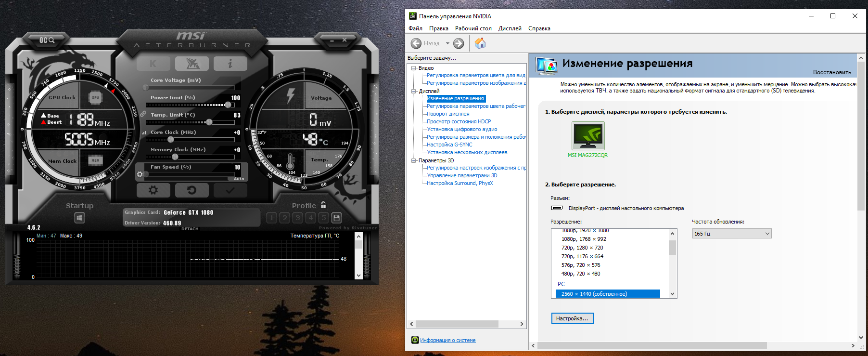Click the Назад back arrow in NVIDIA toolbar
868x356 pixels.
[416, 43]
